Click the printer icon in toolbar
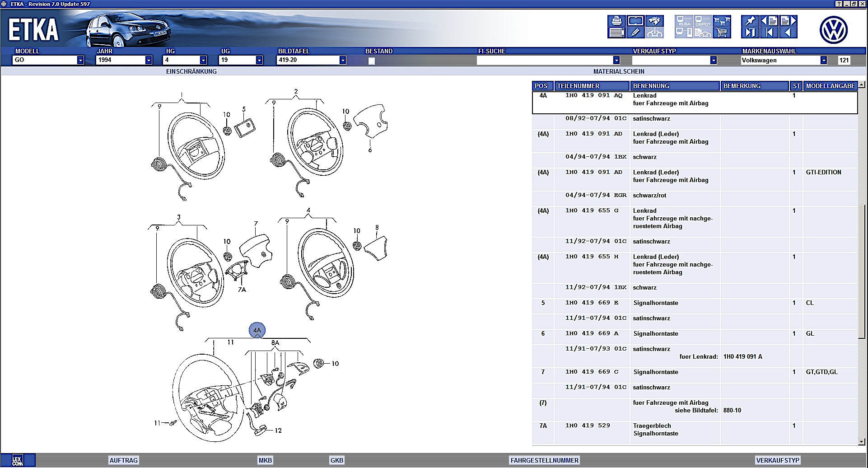 coord(616,21)
